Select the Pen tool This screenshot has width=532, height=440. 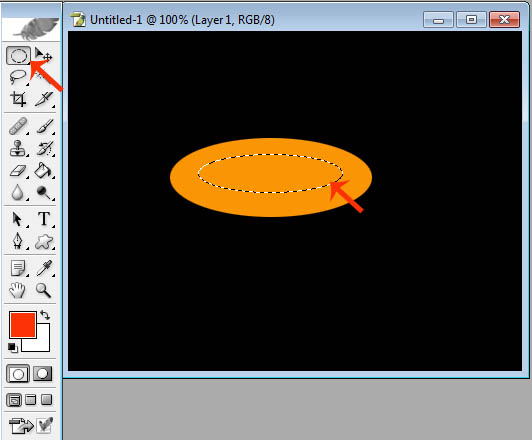[18, 242]
